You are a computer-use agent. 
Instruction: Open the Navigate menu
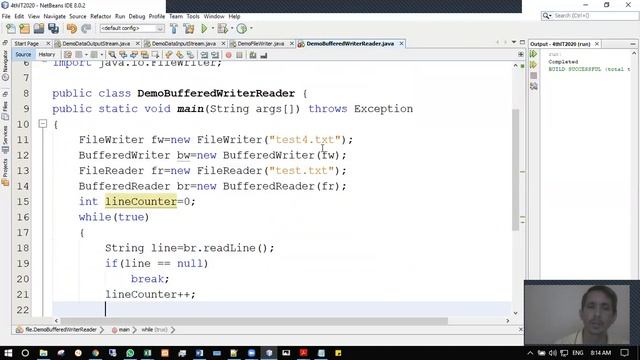[55, 16]
